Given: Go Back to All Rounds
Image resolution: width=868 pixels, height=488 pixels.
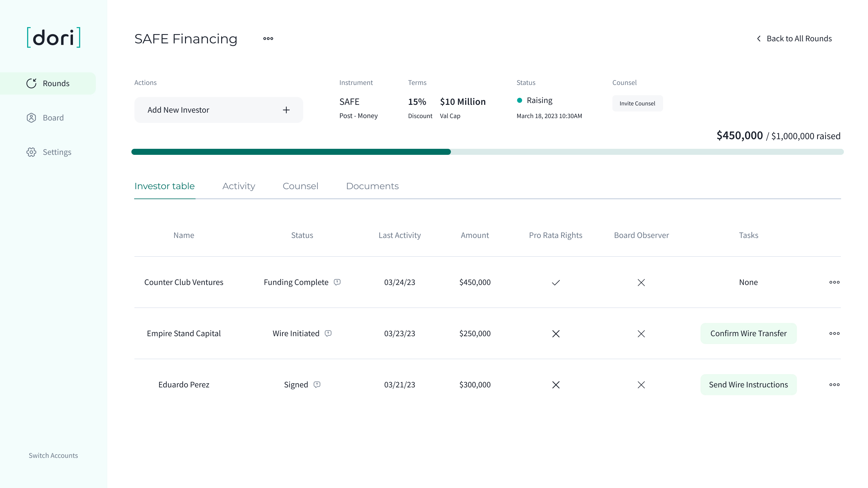Looking at the screenshot, I should click(x=794, y=38).
